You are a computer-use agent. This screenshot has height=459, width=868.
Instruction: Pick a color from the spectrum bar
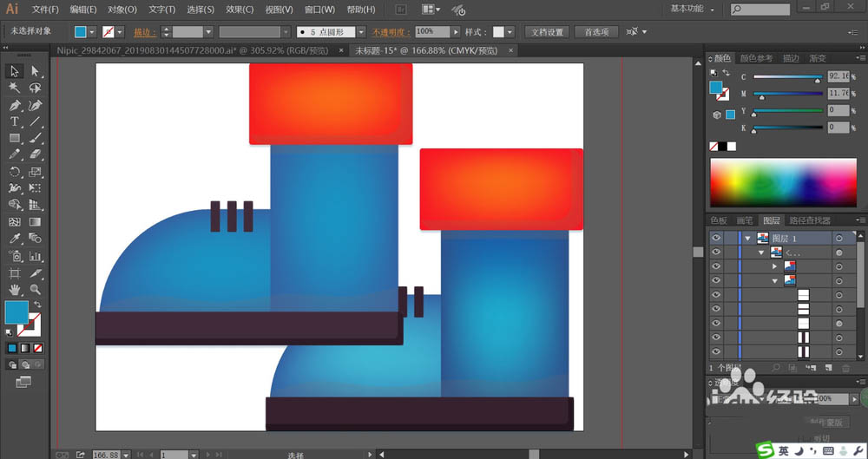[783, 183]
